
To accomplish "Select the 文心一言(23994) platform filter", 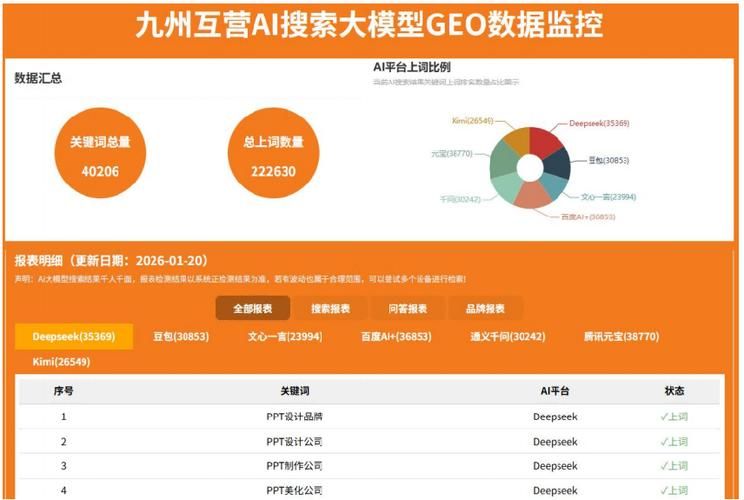I will click(x=285, y=337).
